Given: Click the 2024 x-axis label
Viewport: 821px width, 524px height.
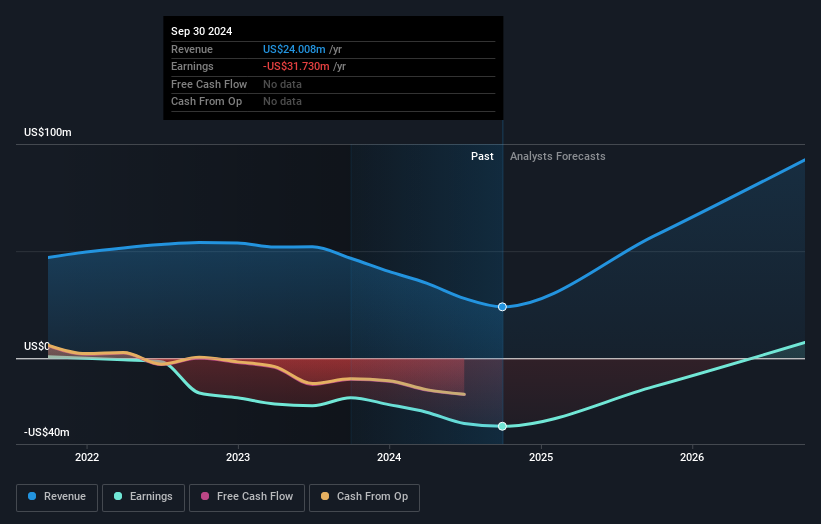Looking at the screenshot, I should [x=389, y=457].
